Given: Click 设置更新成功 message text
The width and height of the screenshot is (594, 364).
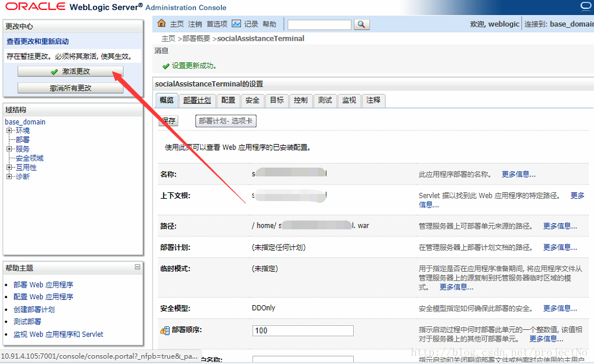Looking at the screenshot, I should [x=194, y=66].
